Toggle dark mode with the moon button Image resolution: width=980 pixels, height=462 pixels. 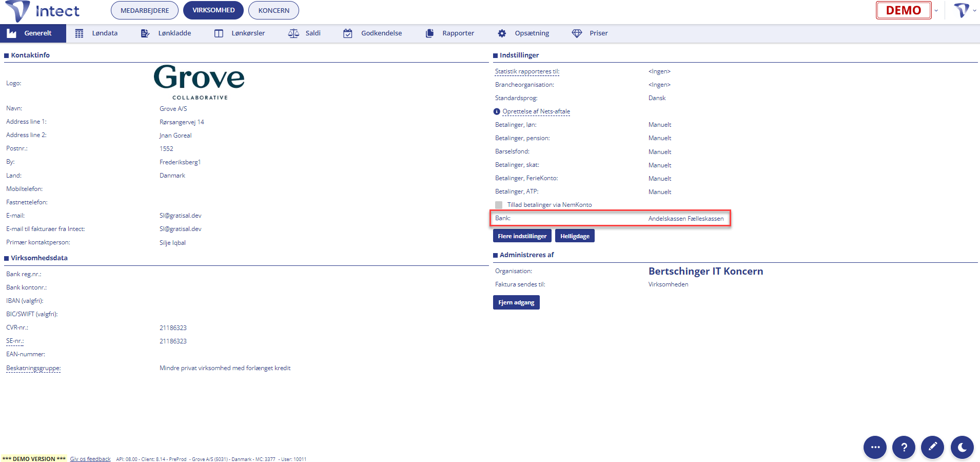pos(962,447)
